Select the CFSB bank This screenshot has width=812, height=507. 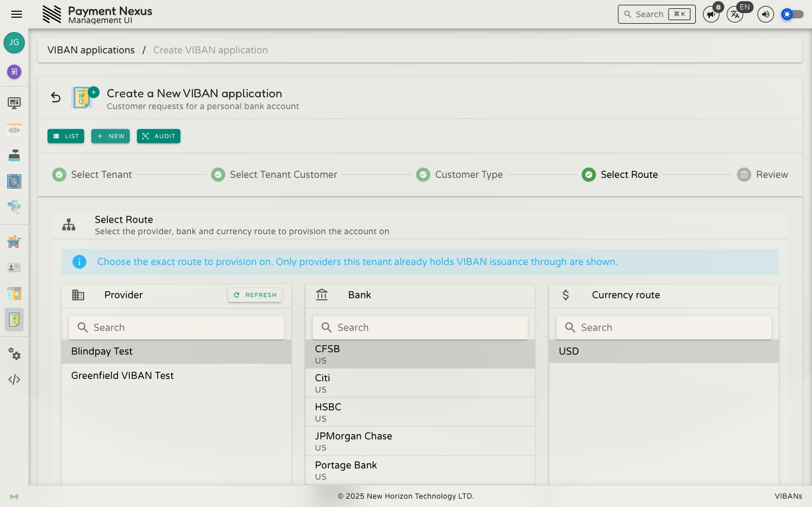coord(420,354)
